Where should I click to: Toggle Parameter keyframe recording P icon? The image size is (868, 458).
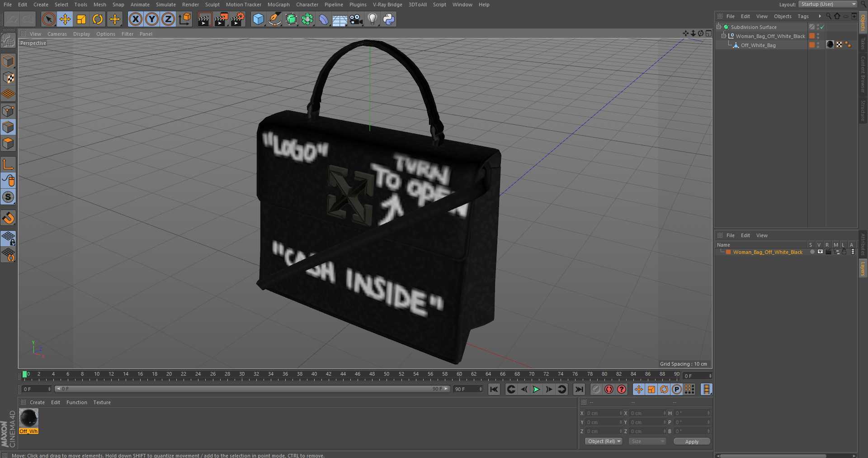tap(676, 389)
